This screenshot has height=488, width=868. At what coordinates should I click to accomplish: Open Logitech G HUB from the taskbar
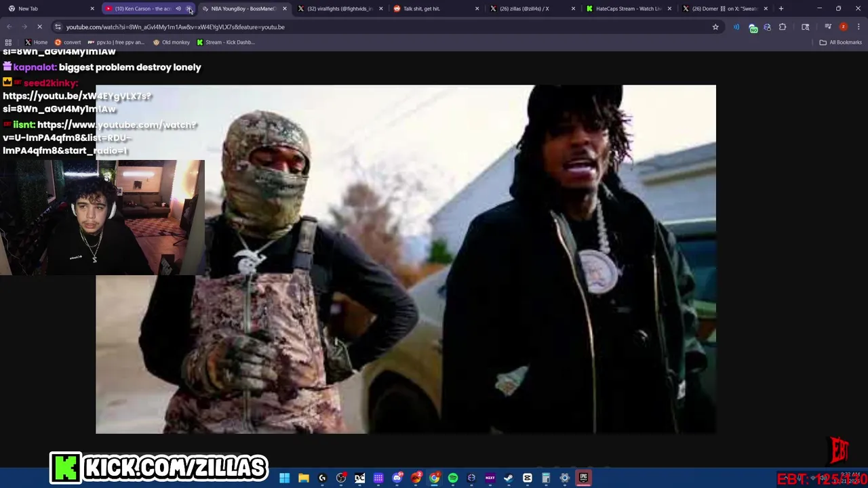coord(322,478)
